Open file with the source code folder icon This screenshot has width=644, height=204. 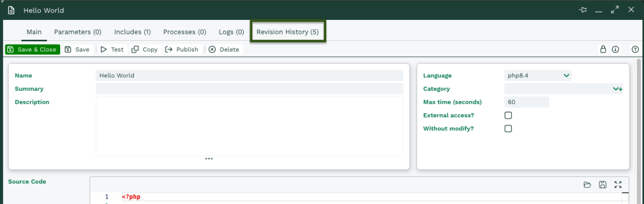pyautogui.click(x=587, y=185)
